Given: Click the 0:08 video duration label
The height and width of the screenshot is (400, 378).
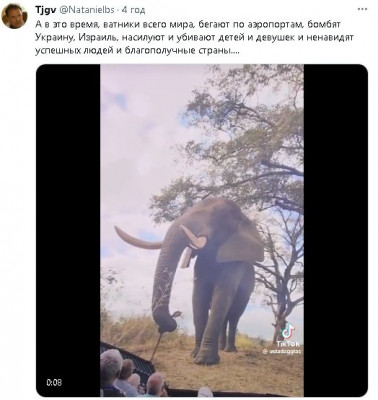Looking at the screenshot, I should point(54,382).
